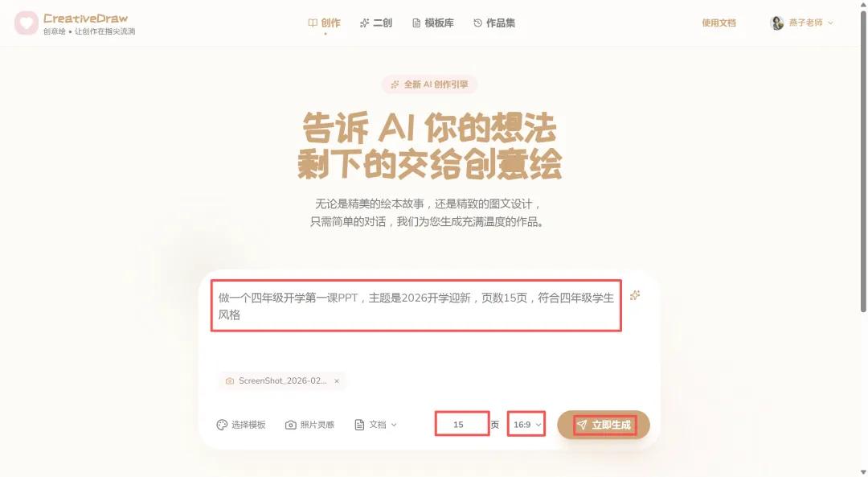Click the palette icon for 选择模板
868x477 pixels.
point(222,425)
